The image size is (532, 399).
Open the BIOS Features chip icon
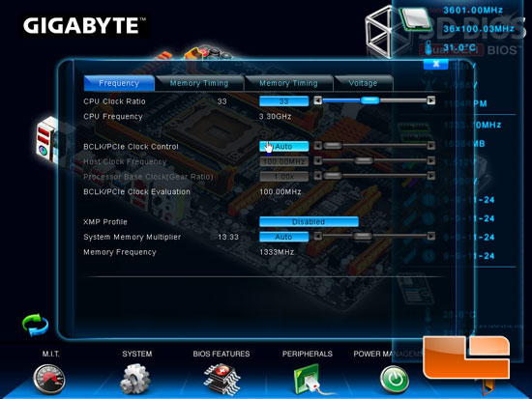[x=222, y=380]
